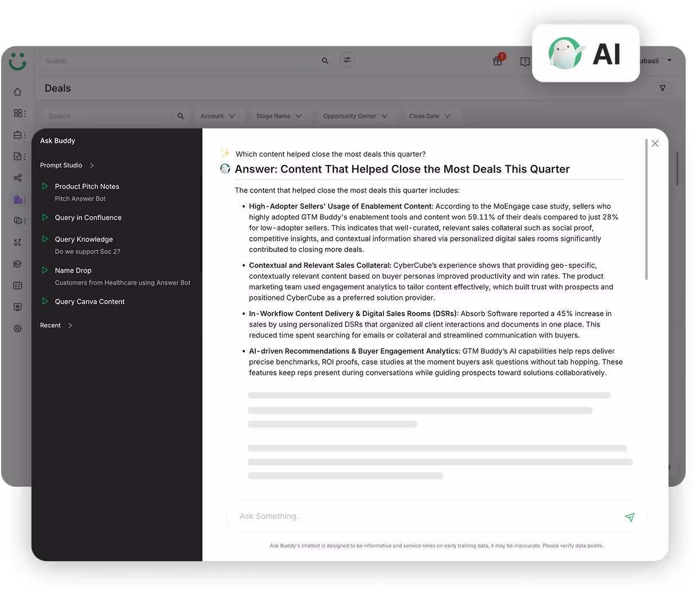
Task: Open the user profile dropdown arrow
Action: [669, 61]
